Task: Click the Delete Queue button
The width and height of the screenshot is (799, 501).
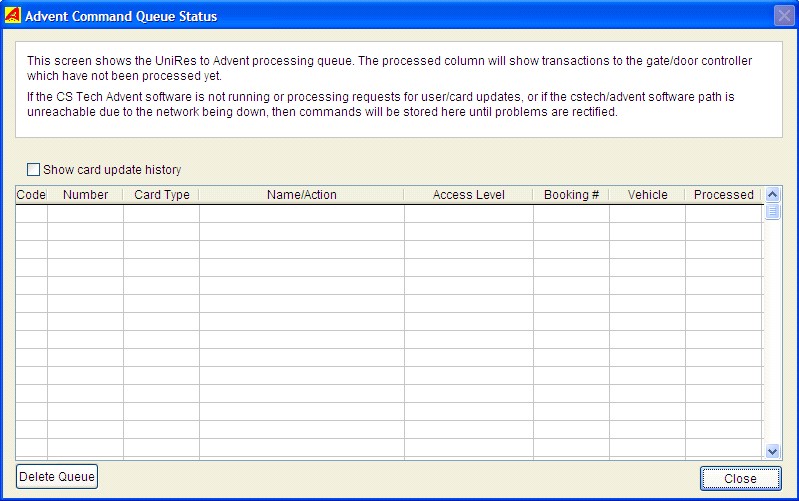Action: 57,477
